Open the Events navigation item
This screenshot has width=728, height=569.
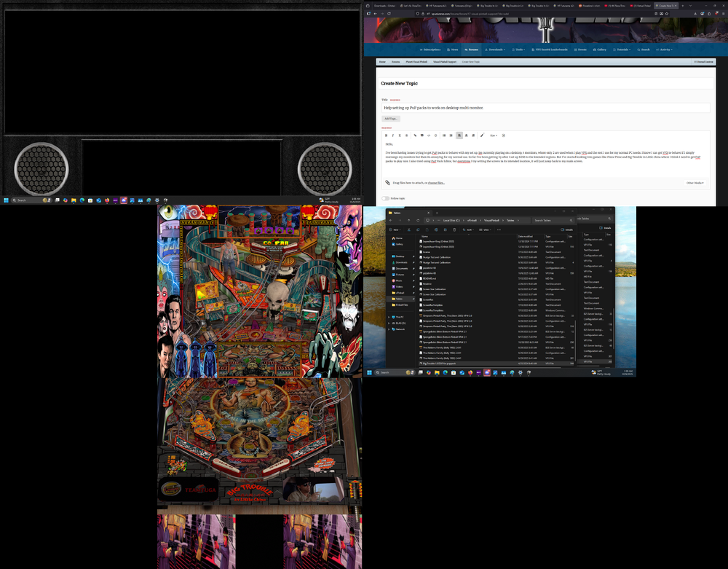(580, 50)
